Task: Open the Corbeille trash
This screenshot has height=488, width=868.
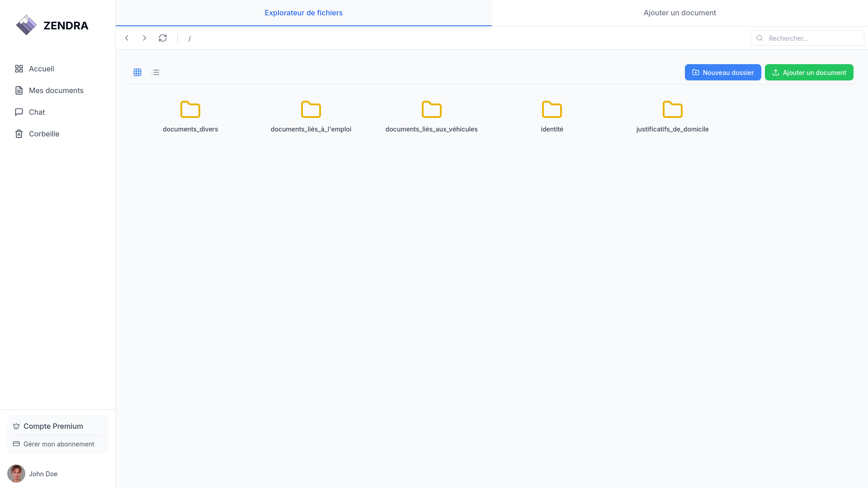Action: 44,134
